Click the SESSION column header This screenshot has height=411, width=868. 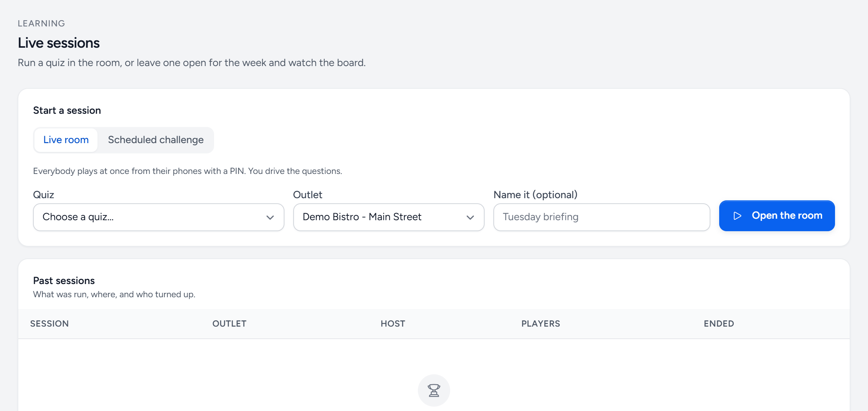49,324
